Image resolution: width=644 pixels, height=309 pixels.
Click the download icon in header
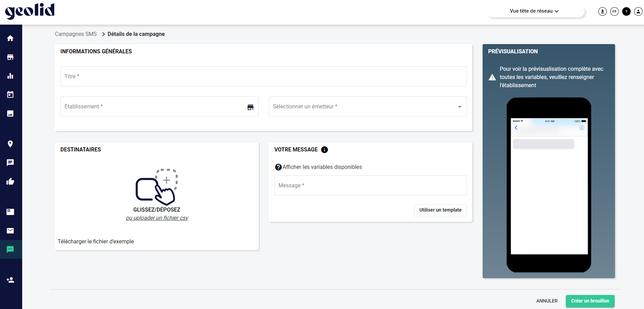click(602, 11)
